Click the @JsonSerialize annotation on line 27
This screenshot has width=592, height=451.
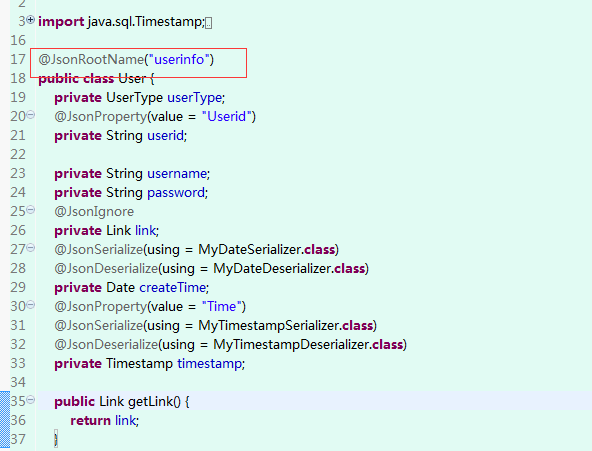pyautogui.click(x=99, y=249)
